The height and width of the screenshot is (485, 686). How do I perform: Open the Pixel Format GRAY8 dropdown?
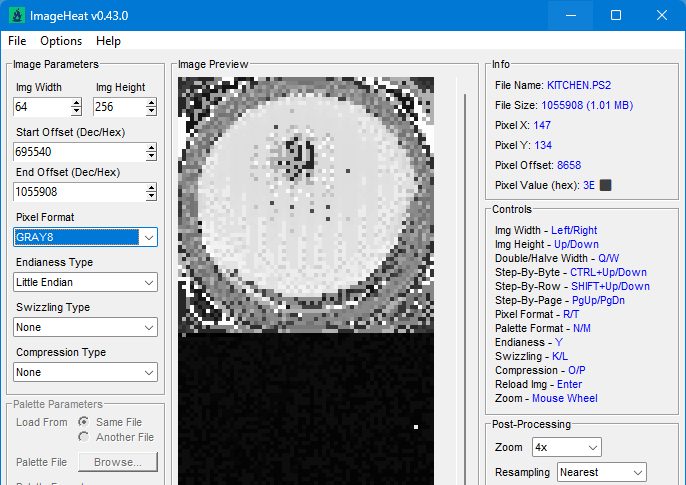point(85,237)
